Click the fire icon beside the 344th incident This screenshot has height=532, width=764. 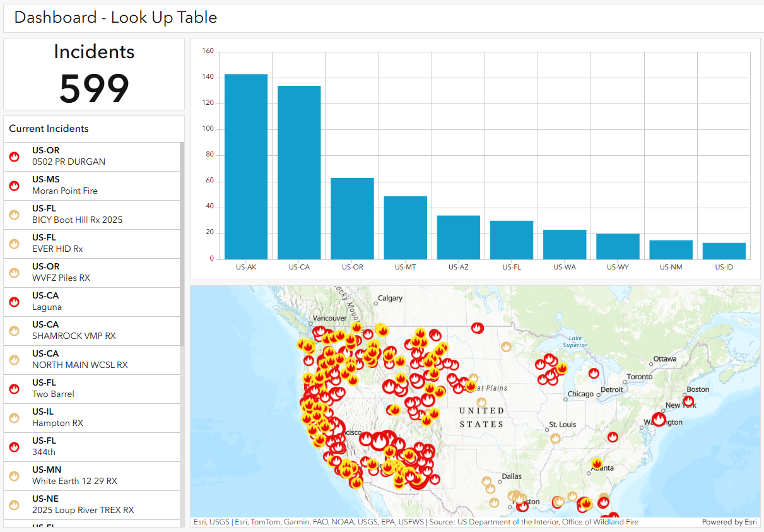click(14, 446)
